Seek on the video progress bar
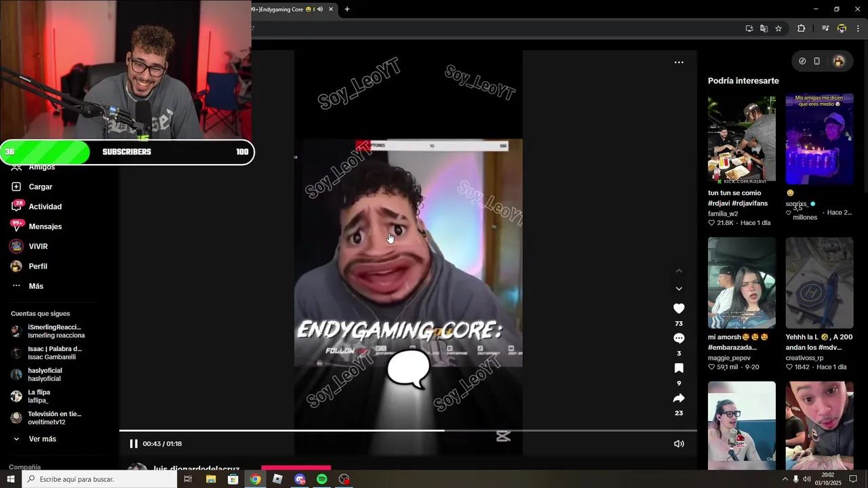This screenshot has width=868, height=488. click(x=408, y=430)
